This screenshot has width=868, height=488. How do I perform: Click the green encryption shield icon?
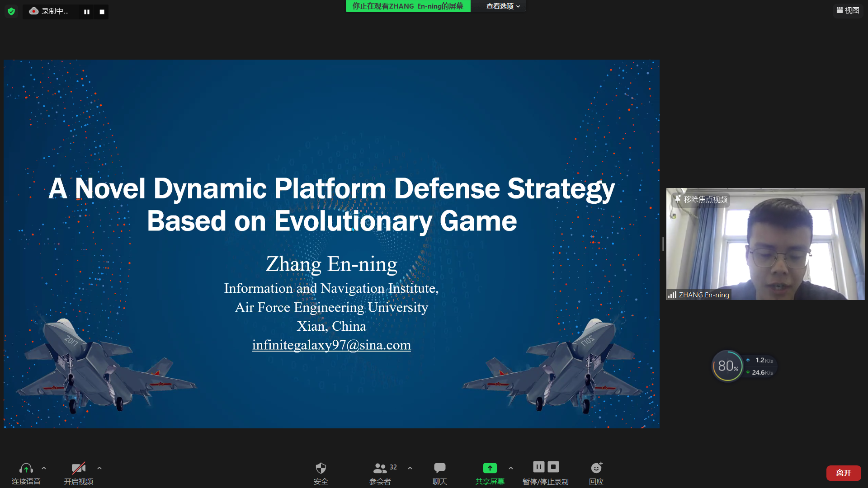coord(11,11)
